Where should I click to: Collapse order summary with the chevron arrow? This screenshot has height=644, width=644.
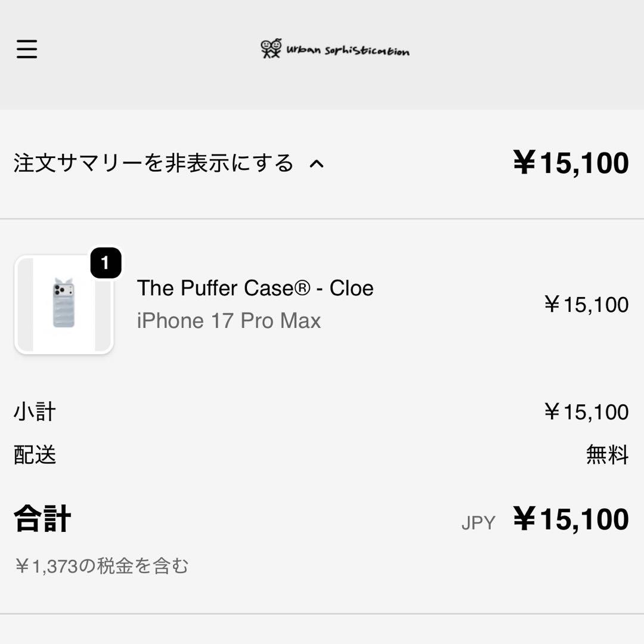pos(317,164)
